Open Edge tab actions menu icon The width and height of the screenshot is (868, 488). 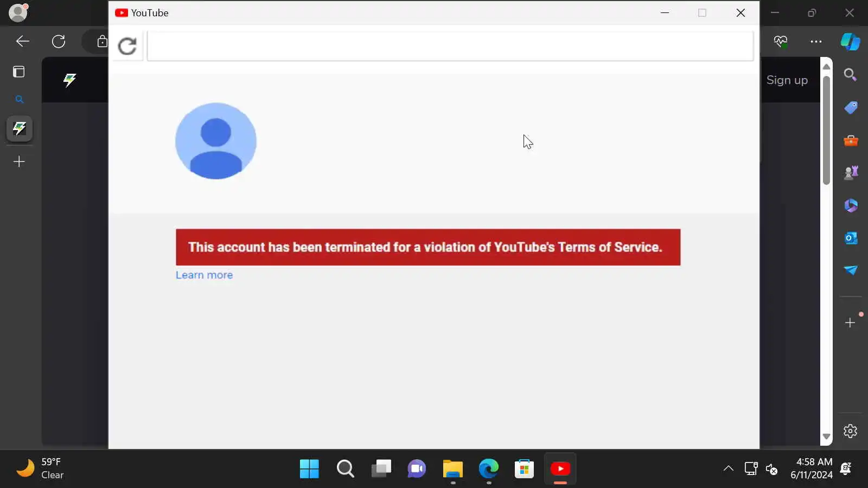tap(19, 72)
